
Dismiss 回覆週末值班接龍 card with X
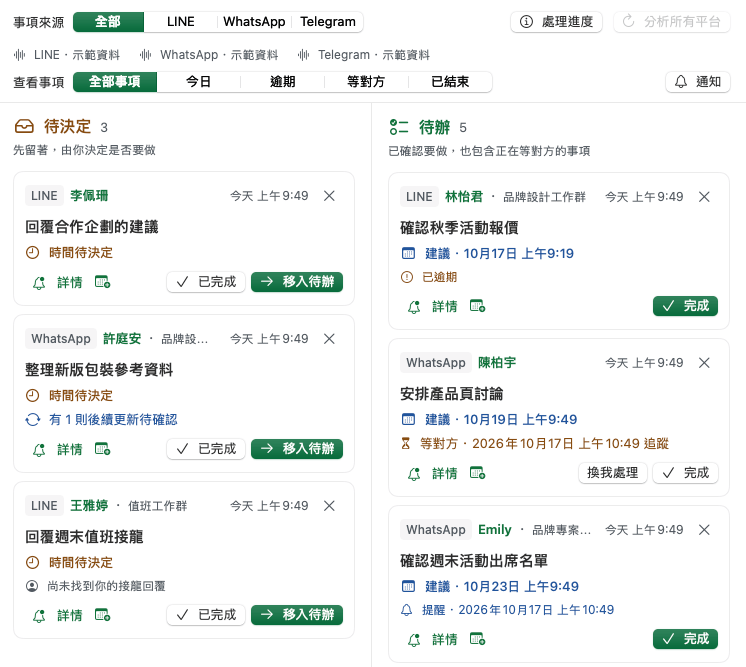tap(329, 506)
